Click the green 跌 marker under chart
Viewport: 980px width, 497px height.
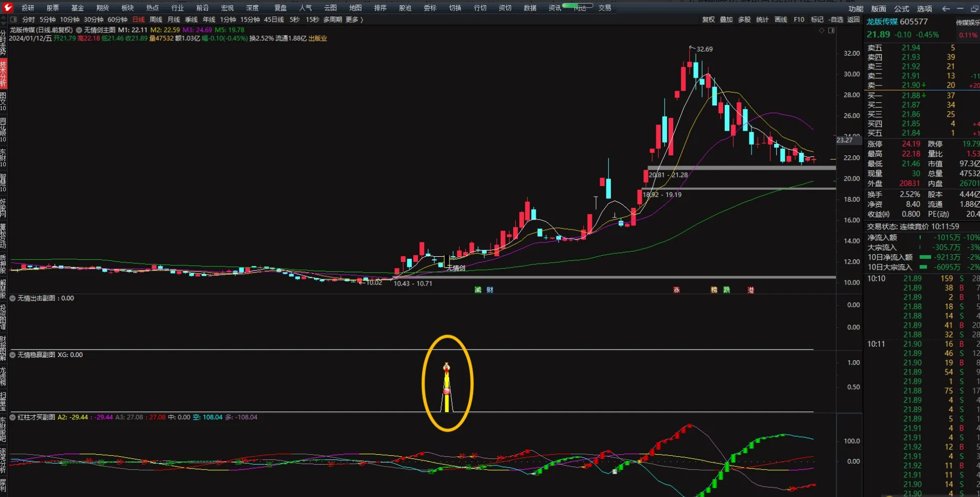[x=726, y=290]
